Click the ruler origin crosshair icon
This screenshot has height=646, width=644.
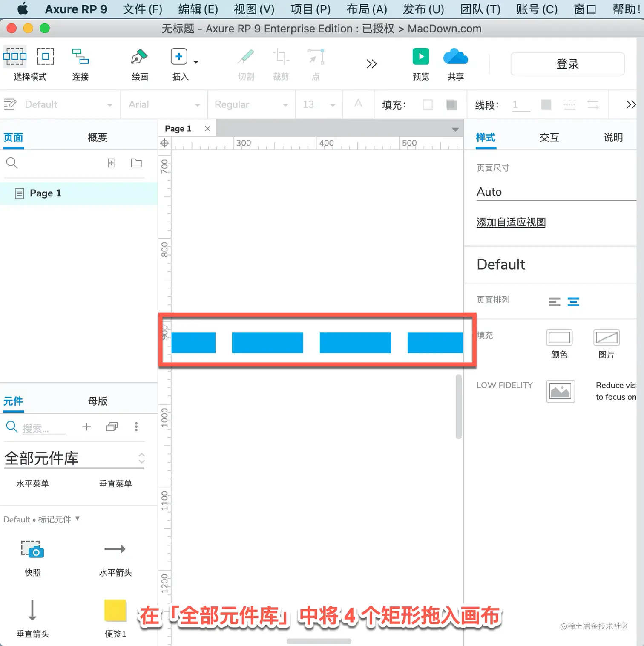click(x=164, y=143)
